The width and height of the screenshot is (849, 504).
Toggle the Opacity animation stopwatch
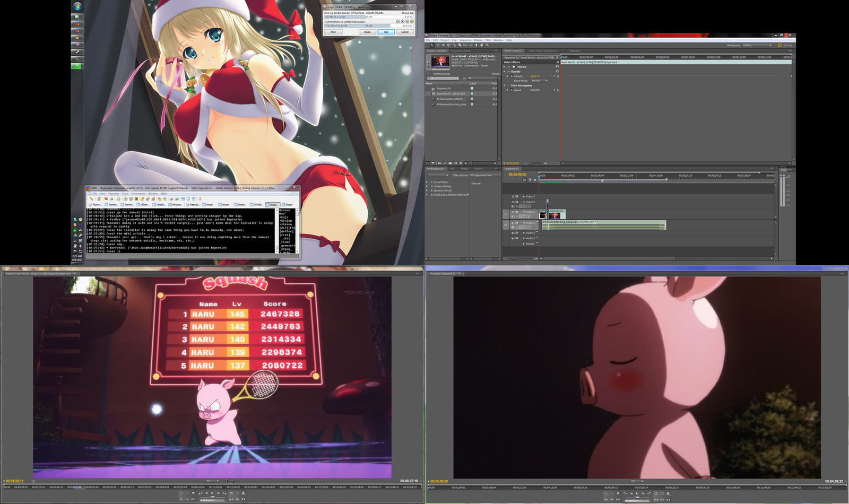[x=512, y=76]
